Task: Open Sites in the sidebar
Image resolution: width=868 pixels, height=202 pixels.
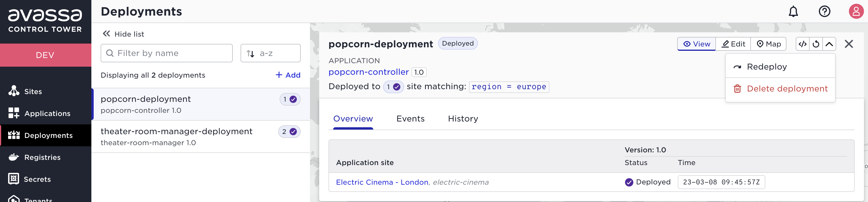Action: pyautogui.click(x=45, y=91)
